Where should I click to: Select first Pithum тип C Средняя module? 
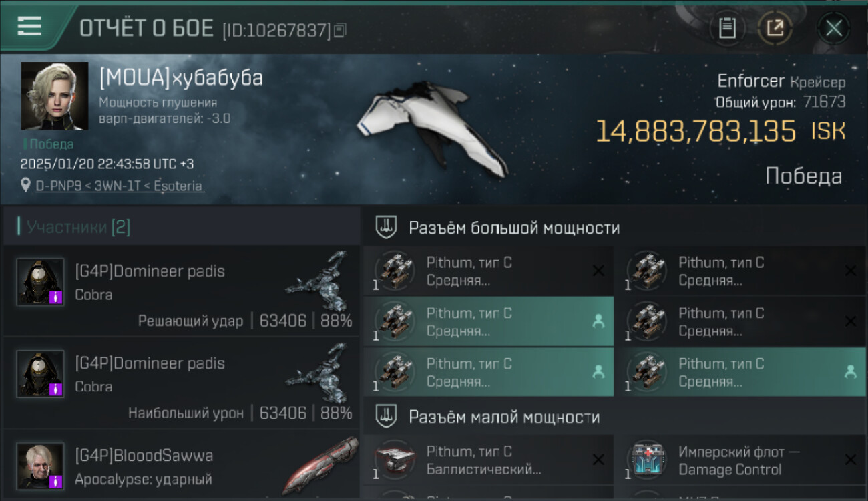point(489,271)
